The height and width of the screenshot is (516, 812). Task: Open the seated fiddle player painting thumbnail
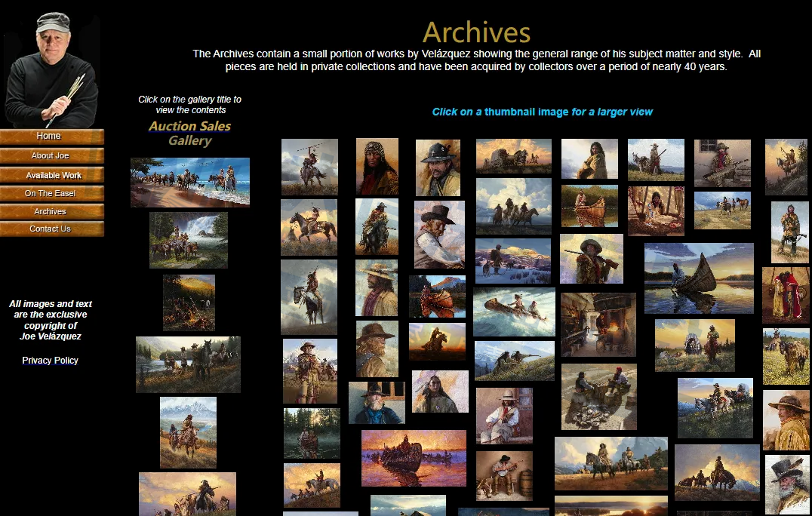(x=503, y=416)
